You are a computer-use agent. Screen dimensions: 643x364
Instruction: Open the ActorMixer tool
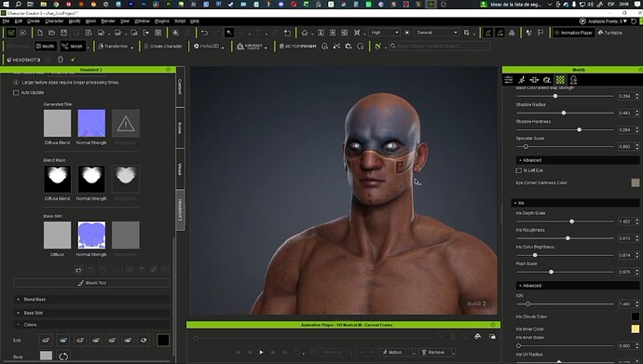297,47
